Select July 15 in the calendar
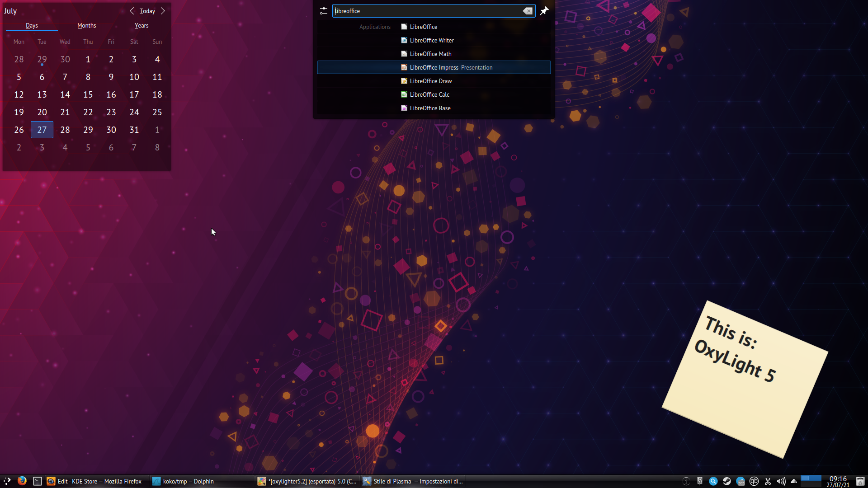 point(88,94)
